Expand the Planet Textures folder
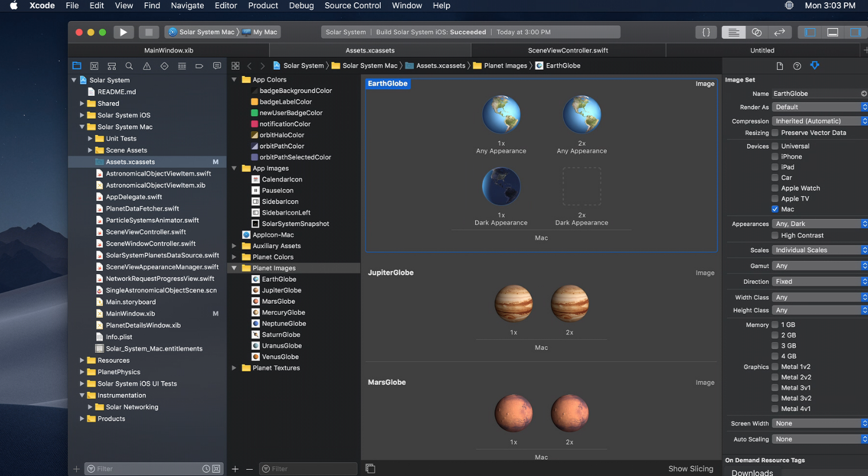This screenshot has height=476, width=868. pyautogui.click(x=234, y=368)
